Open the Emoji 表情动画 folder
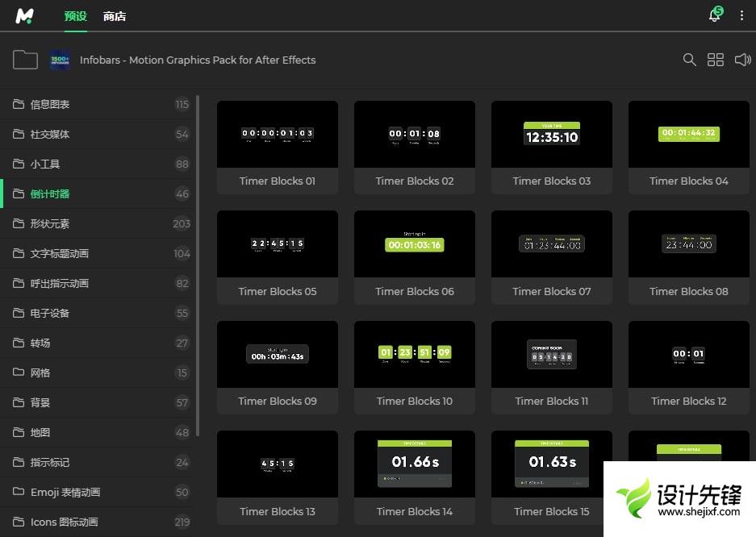Image resolution: width=756 pixels, height=537 pixels. tap(65, 492)
